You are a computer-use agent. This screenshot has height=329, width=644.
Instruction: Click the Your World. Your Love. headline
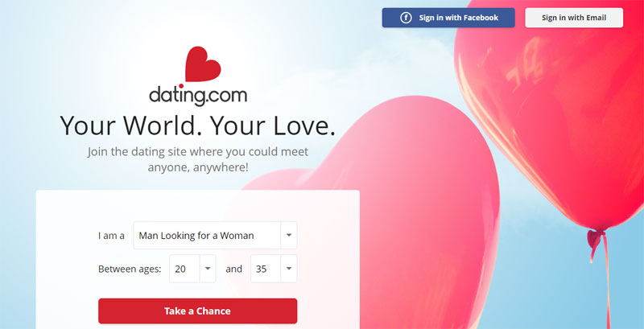(197, 125)
